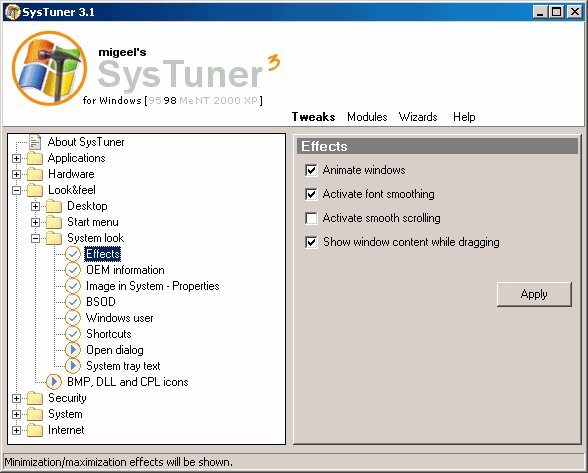The image size is (588, 473).
Task: Enable Activate smooth scrolling checkbox
Action: (x=311, y=218)
